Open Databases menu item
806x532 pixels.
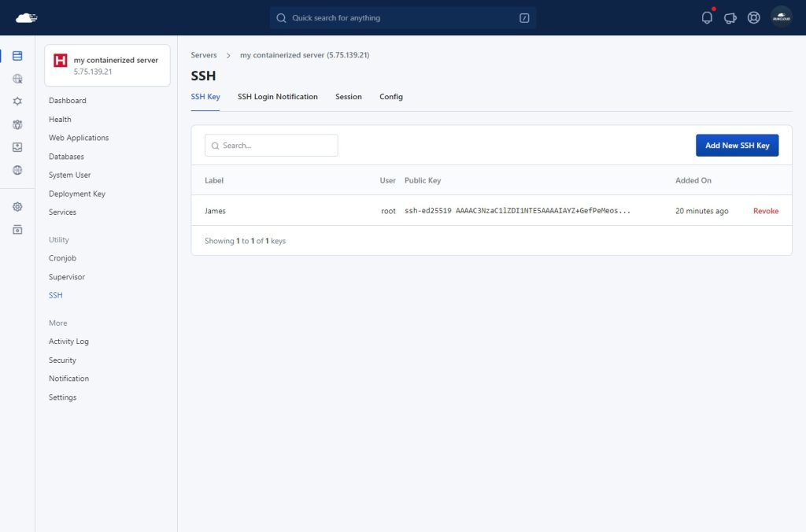(66, 157)
